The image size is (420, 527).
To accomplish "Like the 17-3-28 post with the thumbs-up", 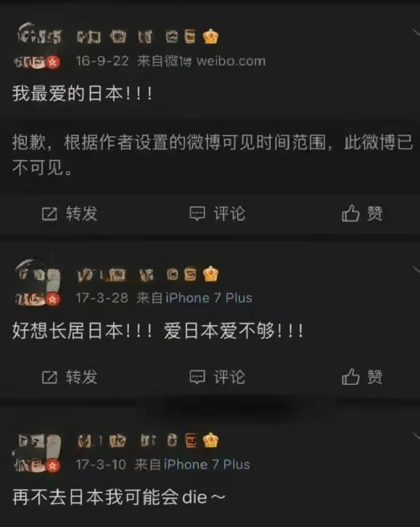I will coord(350,377).
